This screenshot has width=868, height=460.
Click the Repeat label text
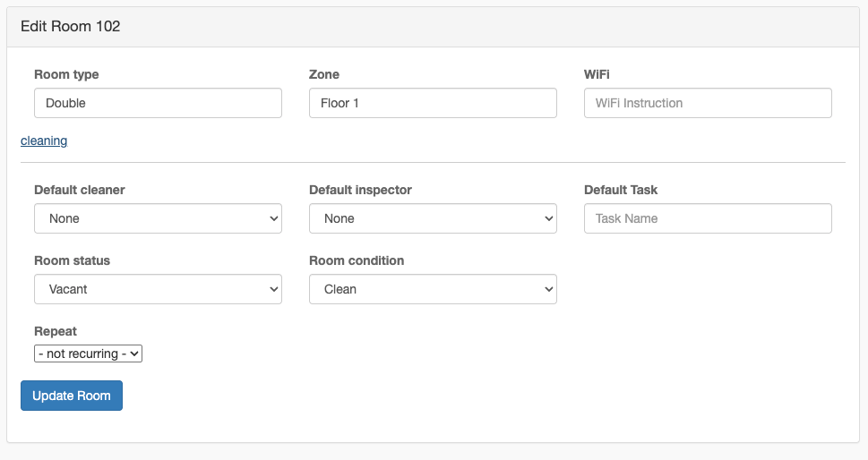56,331
